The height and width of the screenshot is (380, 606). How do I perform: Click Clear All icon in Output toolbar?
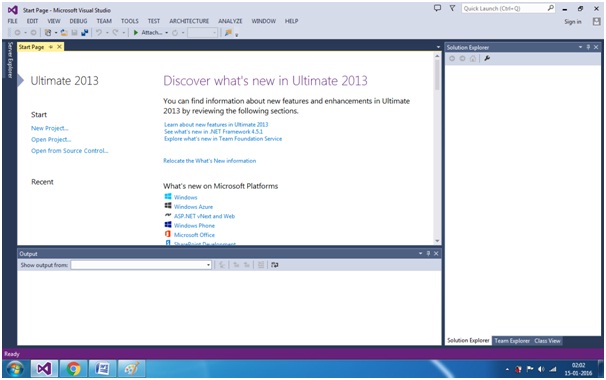(x=261, y=265)
